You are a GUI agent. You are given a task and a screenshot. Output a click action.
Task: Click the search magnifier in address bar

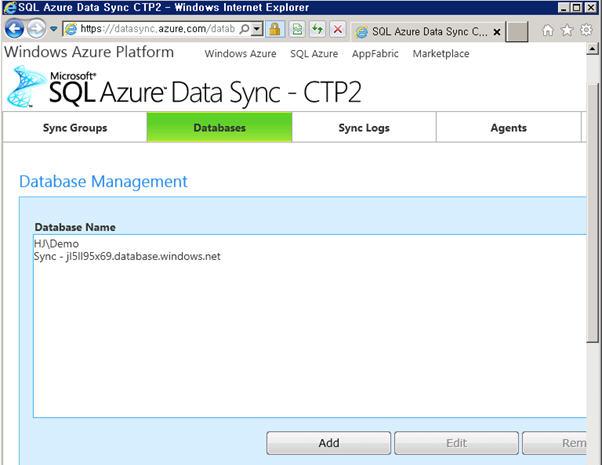coord(245,29)
